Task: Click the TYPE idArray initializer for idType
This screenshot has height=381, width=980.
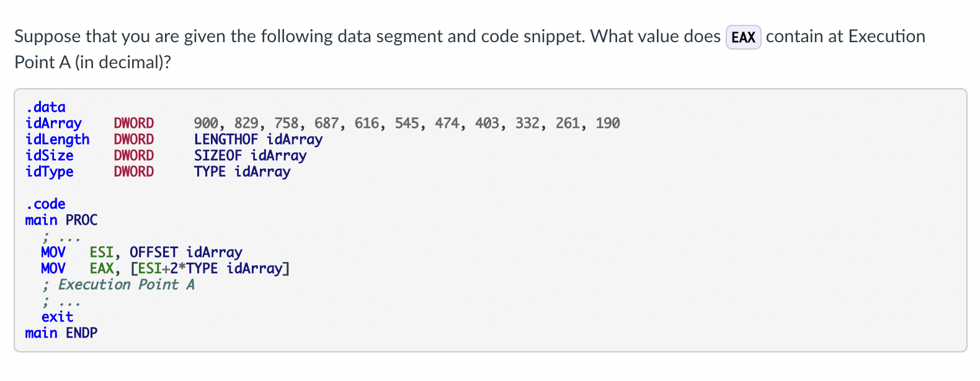Action: click(x=242, y=172)
